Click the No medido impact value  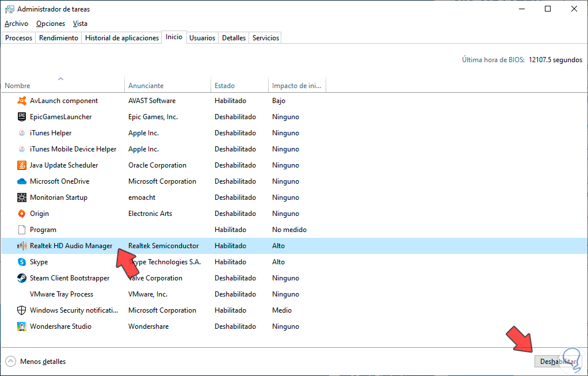pyautogui.click(x=289, y=230)
